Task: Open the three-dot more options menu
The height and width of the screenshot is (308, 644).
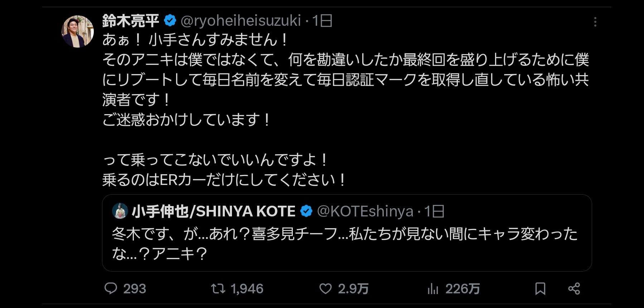Action: click(595, 22)
